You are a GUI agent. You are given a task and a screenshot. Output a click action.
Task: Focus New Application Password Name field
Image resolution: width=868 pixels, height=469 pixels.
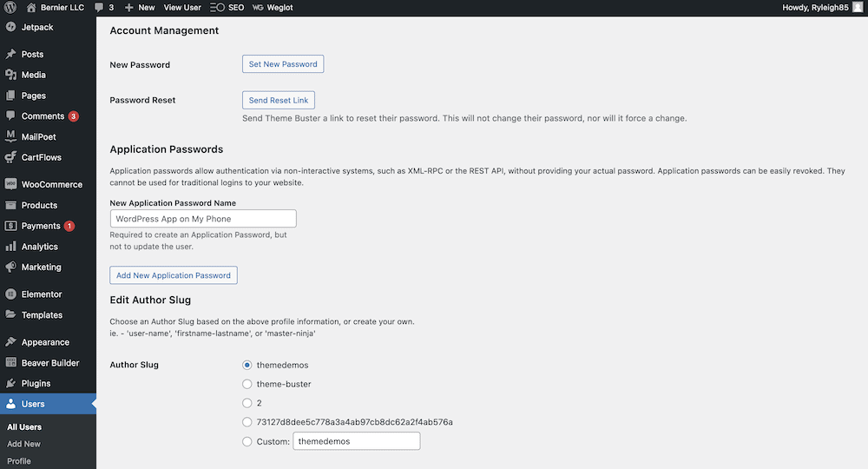pos(203,219)
